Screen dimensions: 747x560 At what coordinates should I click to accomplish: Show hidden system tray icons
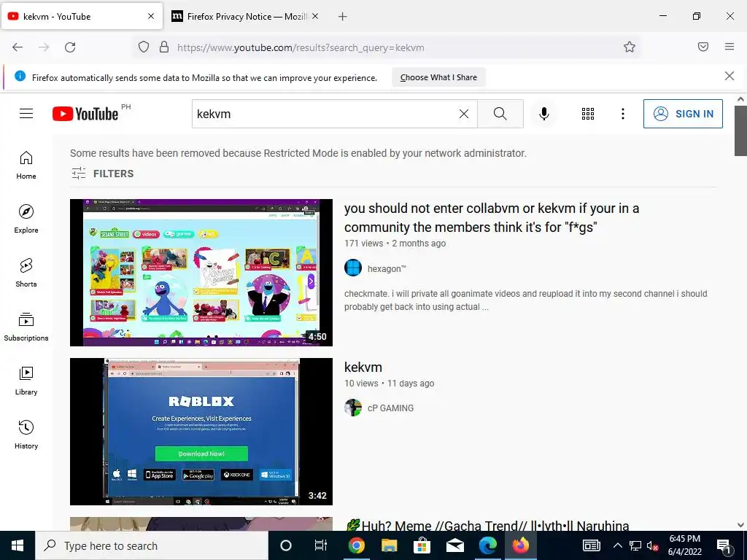[617, 545]
